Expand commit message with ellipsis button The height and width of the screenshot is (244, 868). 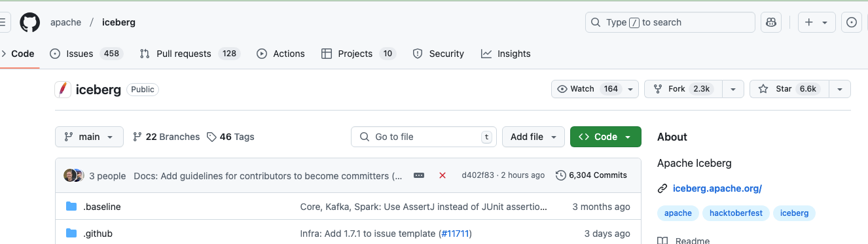coord(419,175)
